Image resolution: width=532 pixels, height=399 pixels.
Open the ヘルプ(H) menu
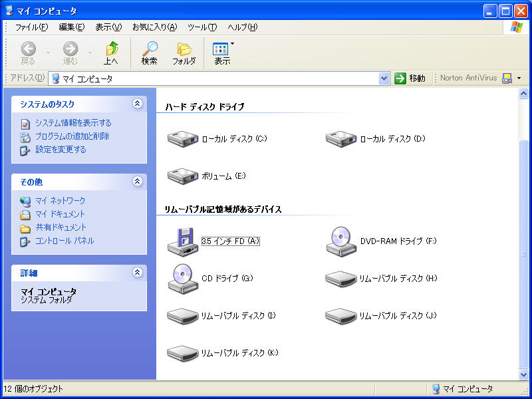(x=242, y=27)
